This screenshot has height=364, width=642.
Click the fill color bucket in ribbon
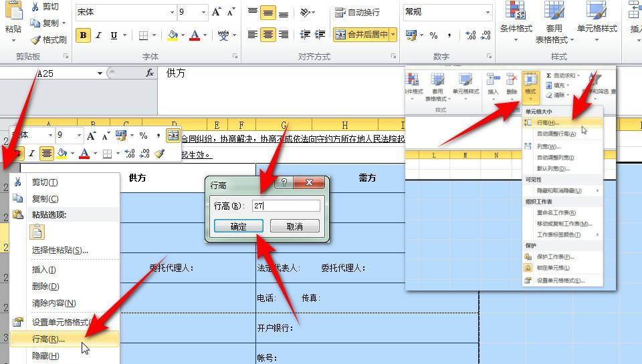173,35
